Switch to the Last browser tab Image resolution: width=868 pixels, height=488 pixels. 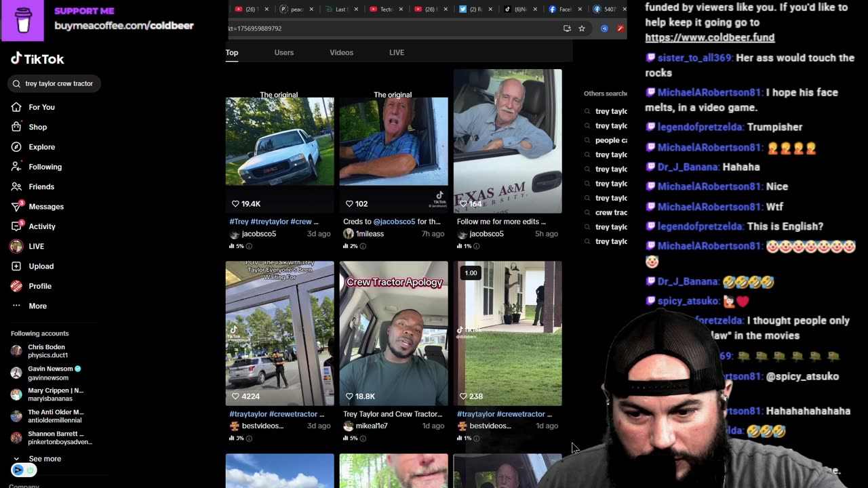340,9
